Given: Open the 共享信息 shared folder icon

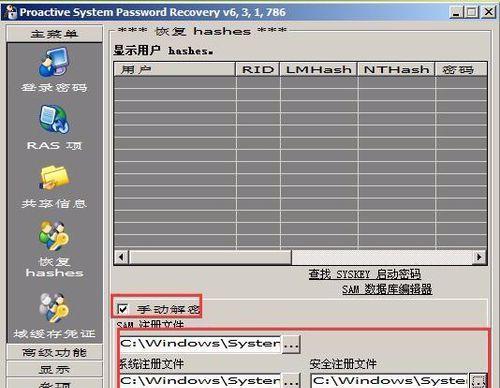Looking at the screenshot, I should [x=54, y=177].
